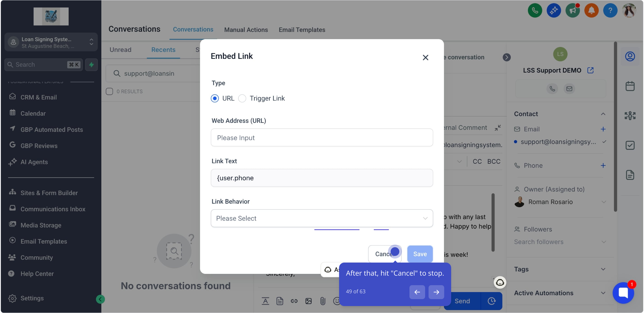Open the user profile avatar

click(x=629, y=11)
